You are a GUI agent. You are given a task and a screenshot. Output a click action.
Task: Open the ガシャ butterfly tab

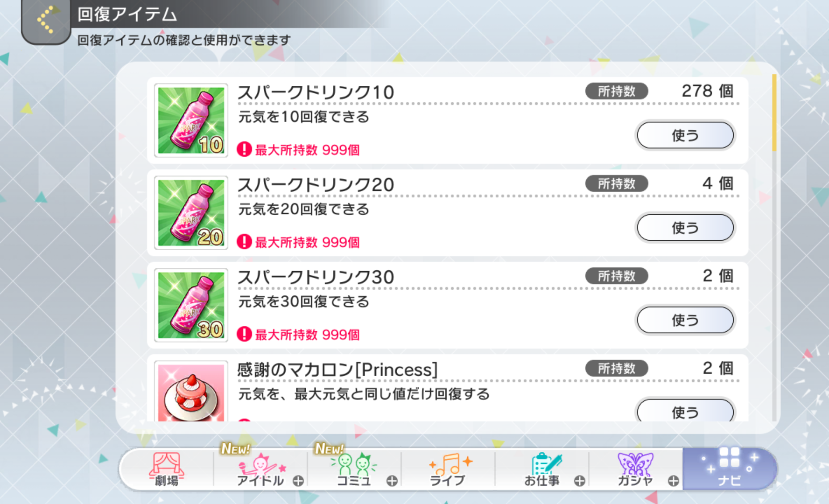point(636,469)
